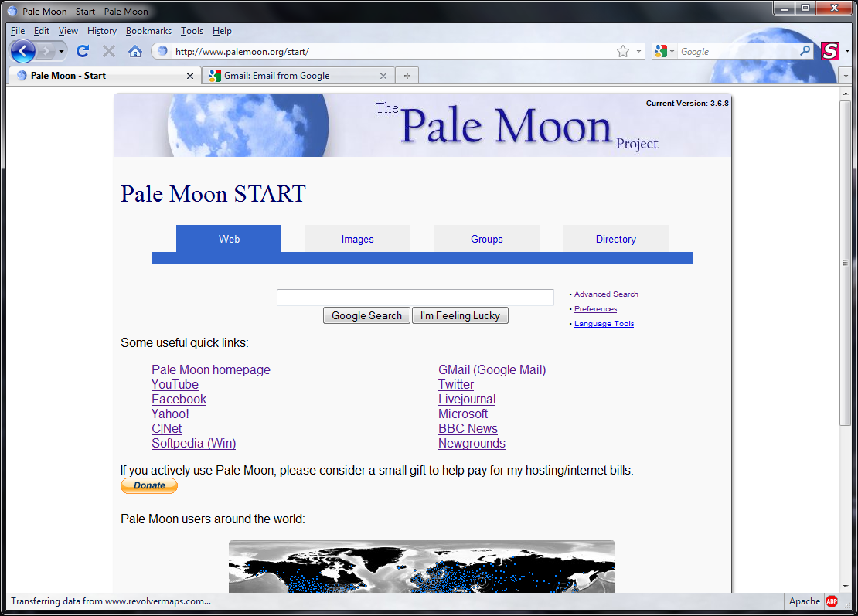This screenshot has height=616, width=858.
Task: Open the Yahoo! quick link
Action: (170, 414)
